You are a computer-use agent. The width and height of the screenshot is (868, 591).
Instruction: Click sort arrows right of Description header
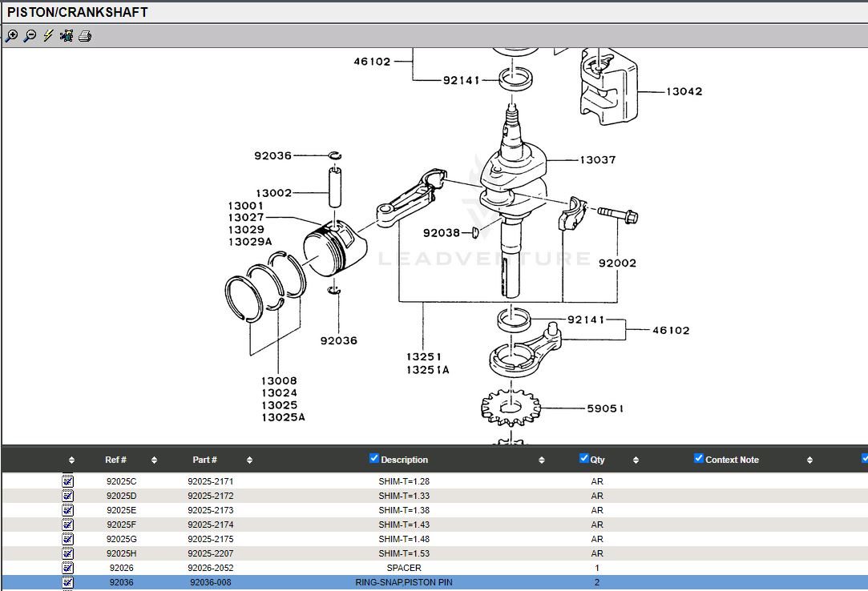542,460
